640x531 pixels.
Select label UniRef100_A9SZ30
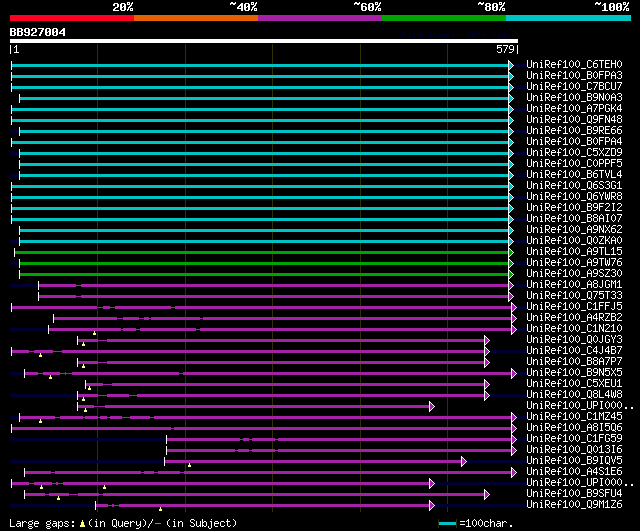click(574, 274)
